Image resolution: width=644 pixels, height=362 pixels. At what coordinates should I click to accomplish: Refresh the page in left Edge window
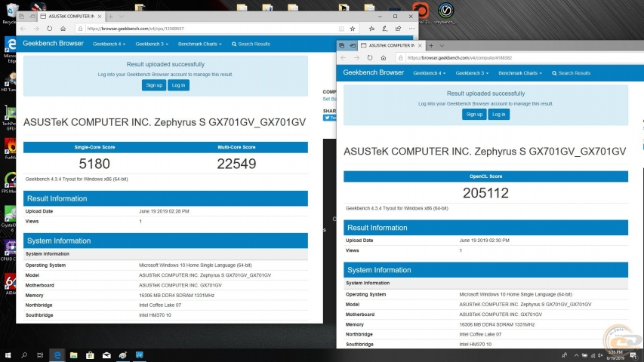click(x=49, y=29)
